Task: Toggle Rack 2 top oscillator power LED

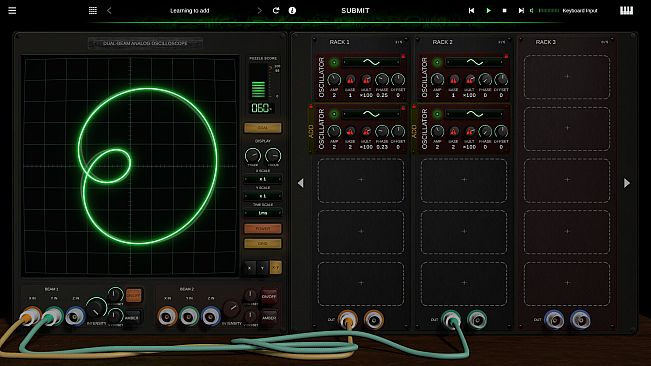Action: pos(437,62)
